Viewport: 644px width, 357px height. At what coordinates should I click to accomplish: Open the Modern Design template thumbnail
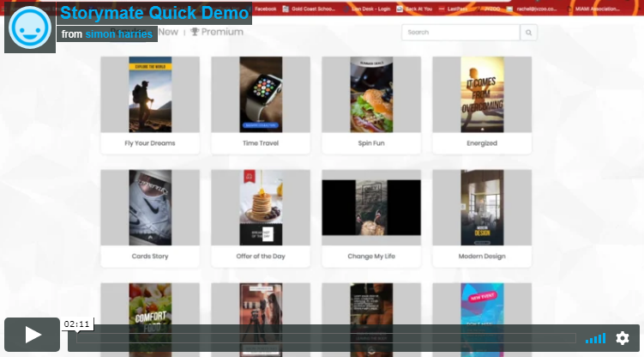coord(482,208)
